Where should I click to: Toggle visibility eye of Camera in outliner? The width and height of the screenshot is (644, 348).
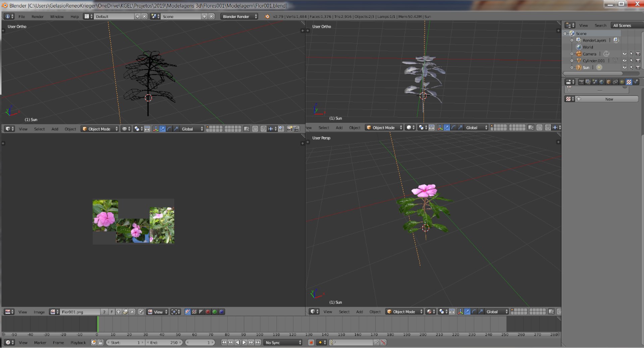point(624,54)
